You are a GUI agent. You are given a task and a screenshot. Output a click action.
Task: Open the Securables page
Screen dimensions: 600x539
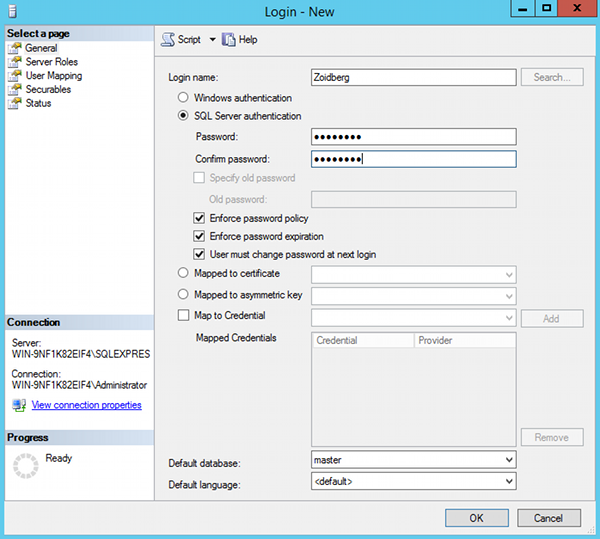48,90
